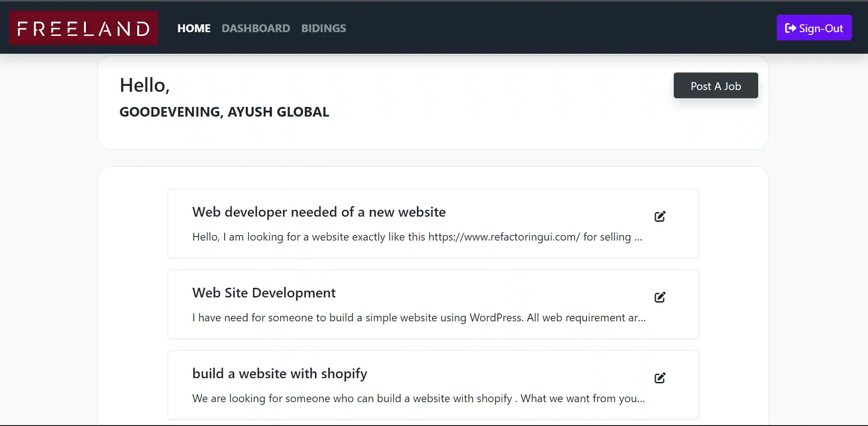This screenshot has width=868, height=426.
Task: Edit the Web Site Development posting
Action: coord(660,297)
